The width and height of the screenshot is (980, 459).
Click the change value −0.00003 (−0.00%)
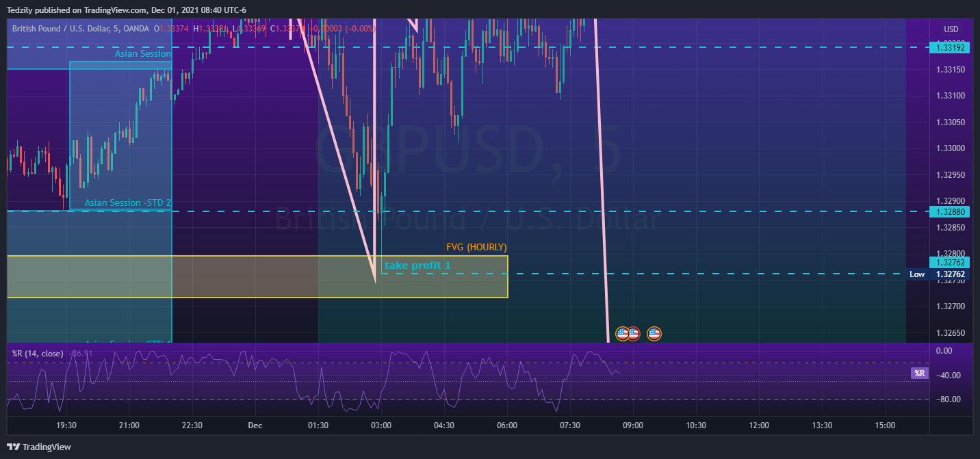point(342,29)
